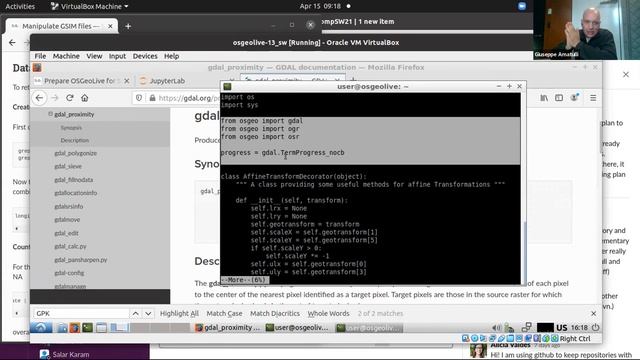This screenshot has width=640, height=360.
Task: Toggle Highlight All in find bar
Action: point(179,313)
